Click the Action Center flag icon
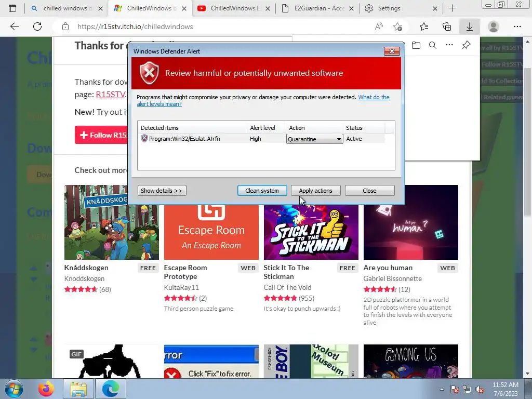The width and height of the screenshot is (532, 399). coord(455,389)
